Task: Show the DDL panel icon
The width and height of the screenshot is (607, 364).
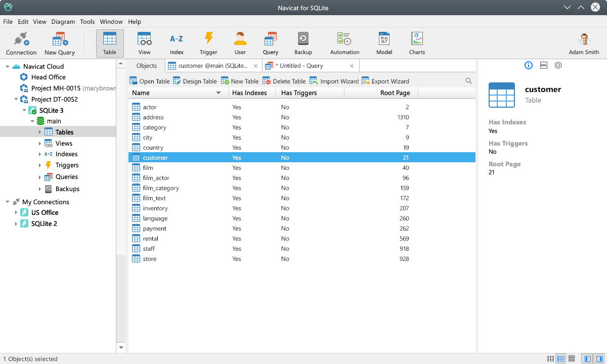Action: tap(544, 65)
